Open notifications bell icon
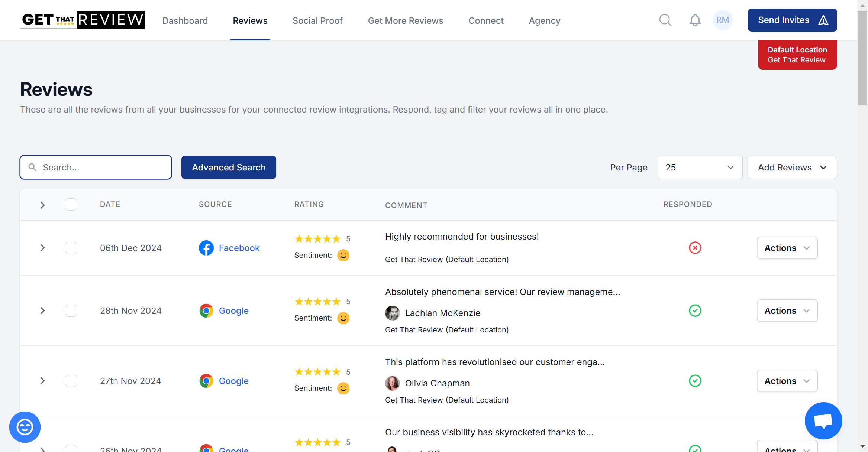This screenshot has width=868, height=452. pyautogui.click(x=695, y=20)
